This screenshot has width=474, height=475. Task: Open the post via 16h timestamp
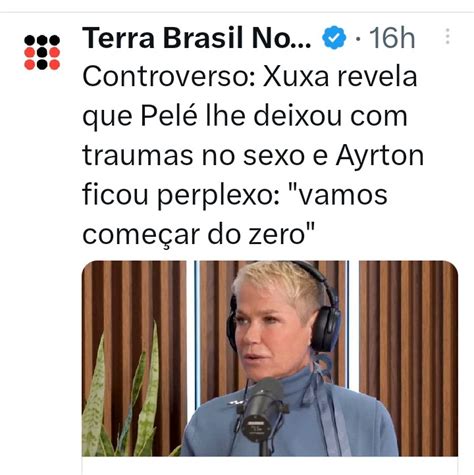392,38
